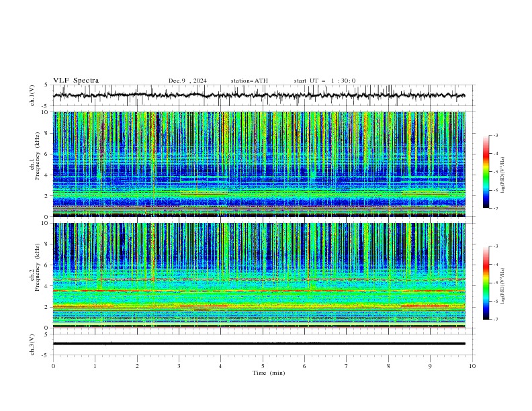Click inside the ch.2 spectrogram panel
Viewport: 532px width, 411px height.
point(259,275)
